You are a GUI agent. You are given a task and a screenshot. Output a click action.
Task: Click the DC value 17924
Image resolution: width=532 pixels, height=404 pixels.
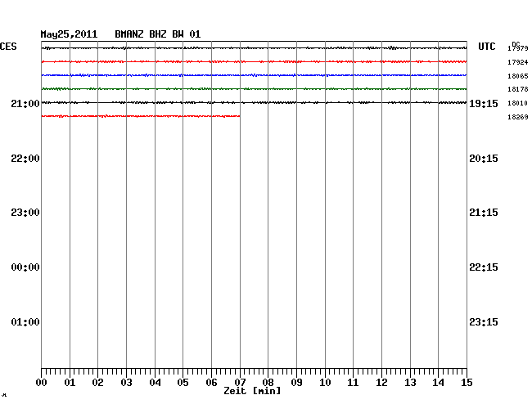(518, 62)
